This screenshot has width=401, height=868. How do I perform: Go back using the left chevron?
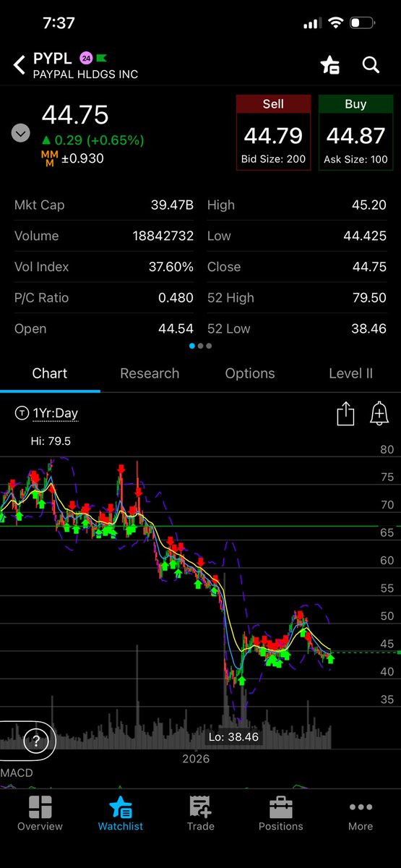19,66
